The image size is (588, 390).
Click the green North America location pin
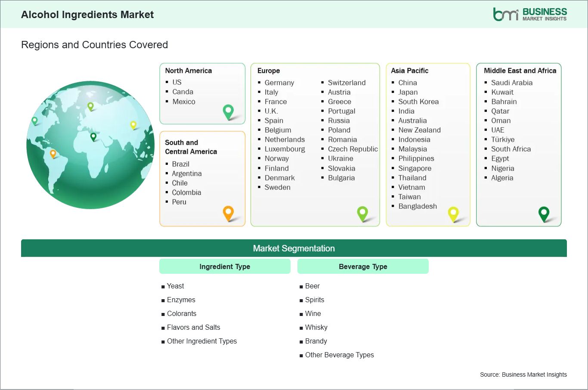(228, 111)
